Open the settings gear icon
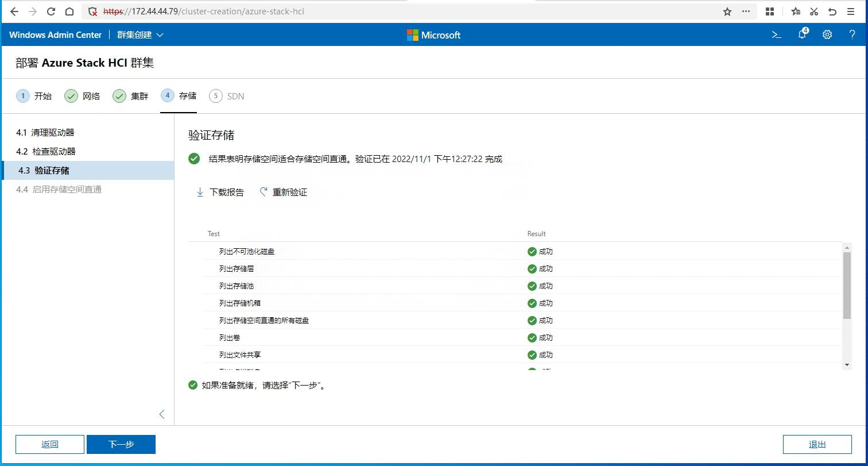This screenshot has width=868, height=466. coord(827,34)
